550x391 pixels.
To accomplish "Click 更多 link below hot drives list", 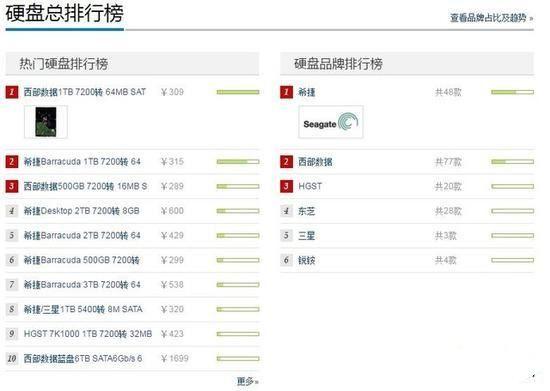I will coord(248,381).
